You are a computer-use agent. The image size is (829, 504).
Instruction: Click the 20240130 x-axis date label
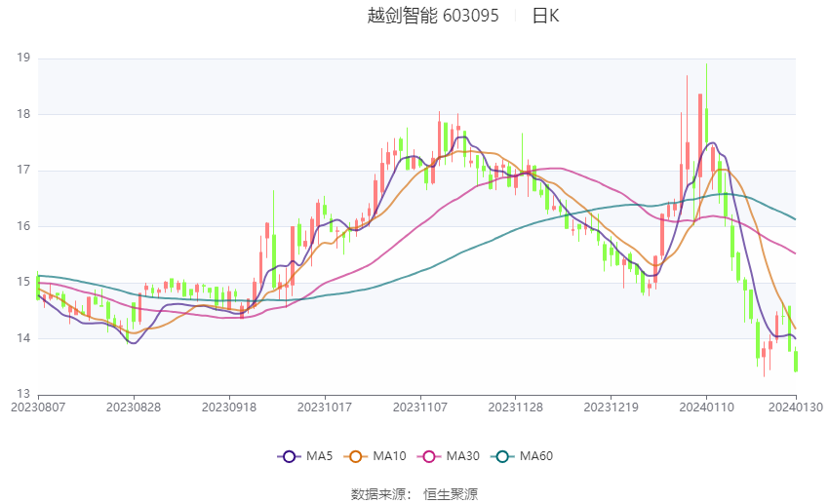[x=796, y=407]
